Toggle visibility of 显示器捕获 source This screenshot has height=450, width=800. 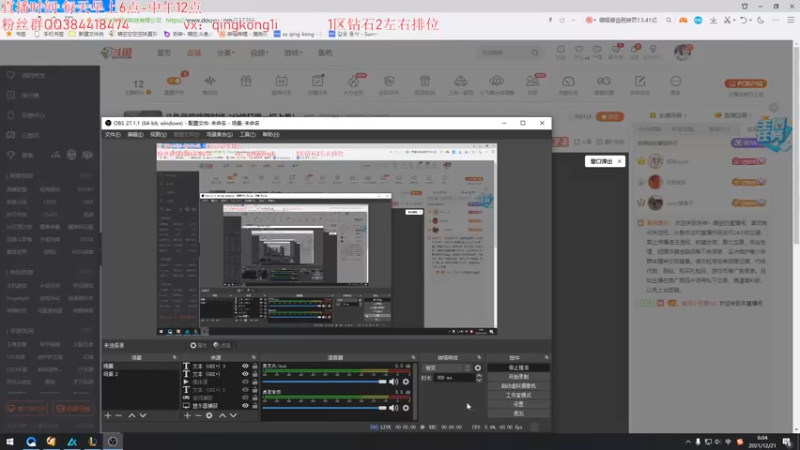245,406
